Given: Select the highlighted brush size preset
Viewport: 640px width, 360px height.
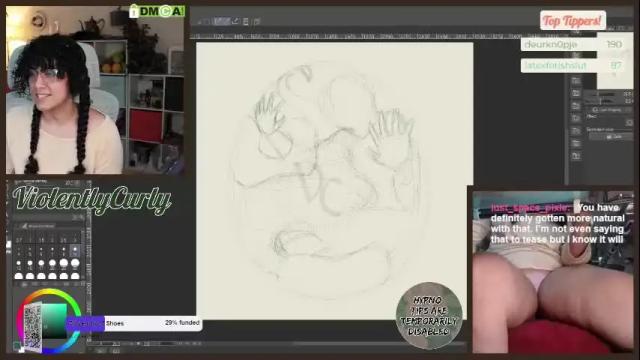Looking at the screenshot, I should coord(75,250).
